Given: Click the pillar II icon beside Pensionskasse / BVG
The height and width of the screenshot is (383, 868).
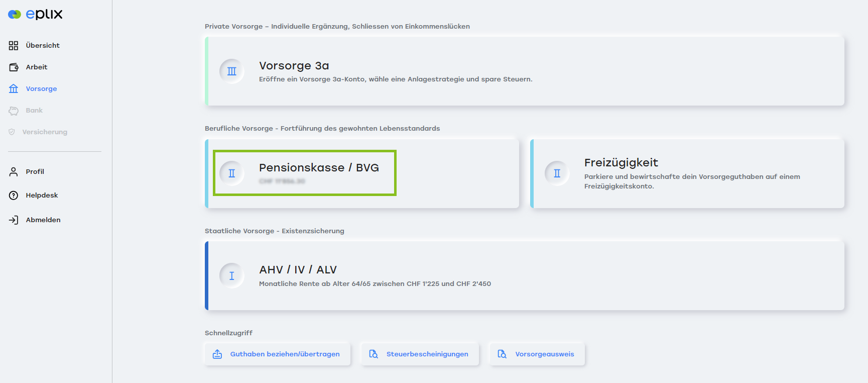Looking at the screenshot, I should (x=232, y=173).
